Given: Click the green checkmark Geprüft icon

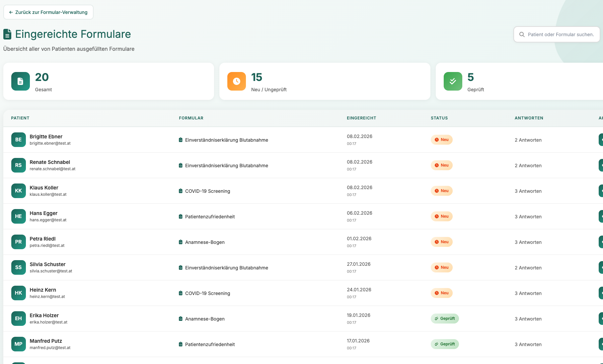Looking at the screenshot, I should click(x=453, y=81).
